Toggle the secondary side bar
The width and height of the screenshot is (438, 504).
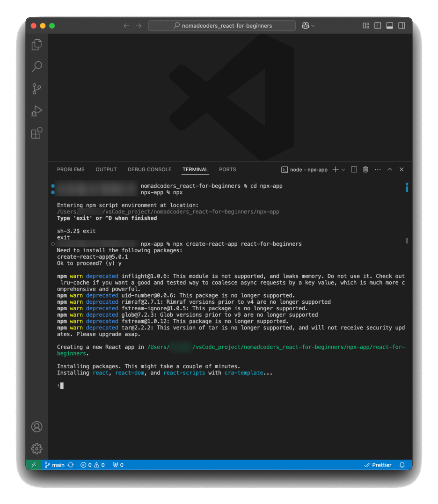pyautogui.click(x=401, y=26)
